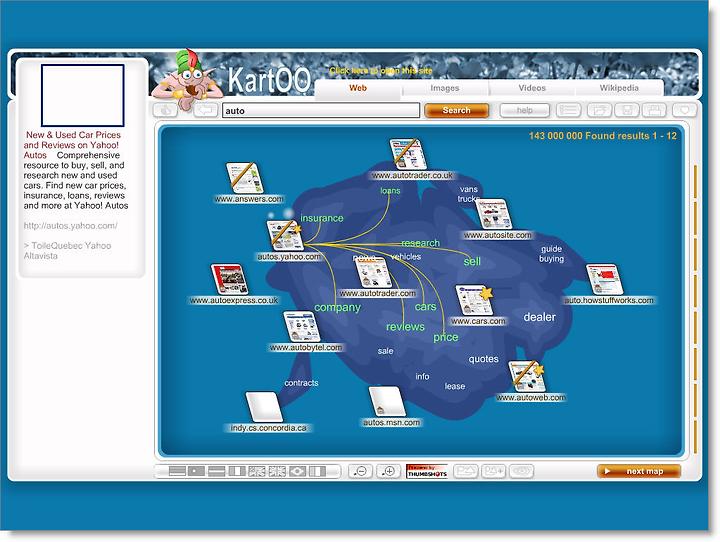Click the 'vans trucks' topic on the map

click(x=469, y=194)
